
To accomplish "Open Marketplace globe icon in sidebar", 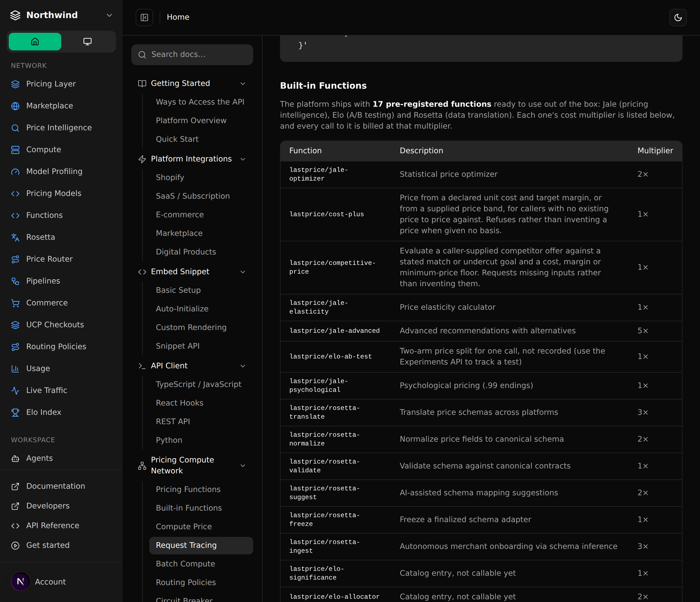I will pos(15,106).
